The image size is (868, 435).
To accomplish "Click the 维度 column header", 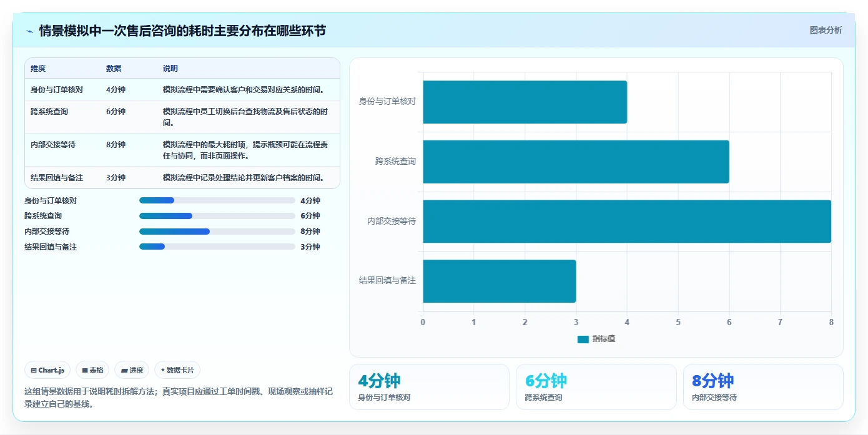I will (38, 69).
